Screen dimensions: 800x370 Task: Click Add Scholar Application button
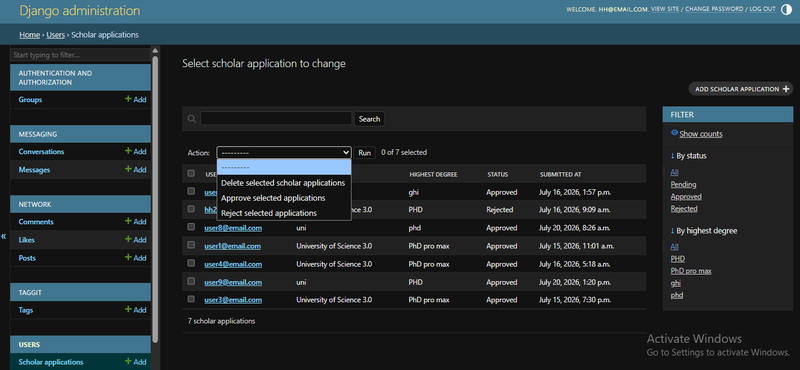point(741,89)
